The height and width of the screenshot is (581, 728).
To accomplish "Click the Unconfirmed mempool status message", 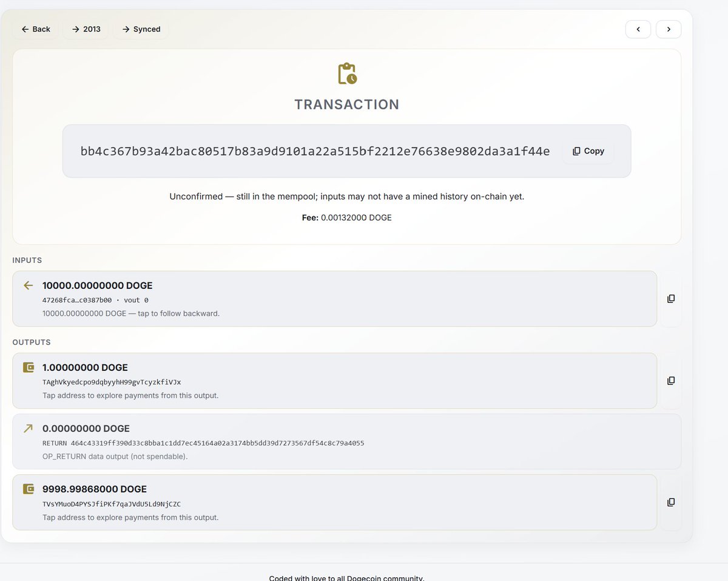I will coord(347,197).
